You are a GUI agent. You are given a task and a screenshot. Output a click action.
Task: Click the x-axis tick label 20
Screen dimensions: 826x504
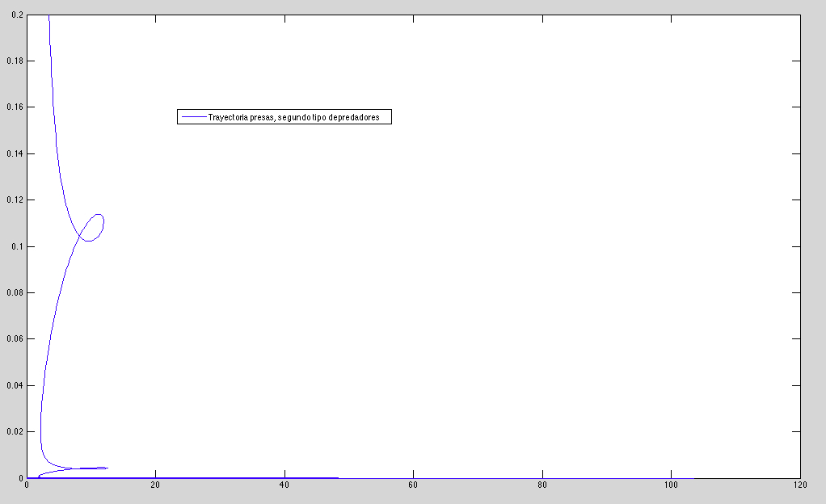tap(156, 485)
